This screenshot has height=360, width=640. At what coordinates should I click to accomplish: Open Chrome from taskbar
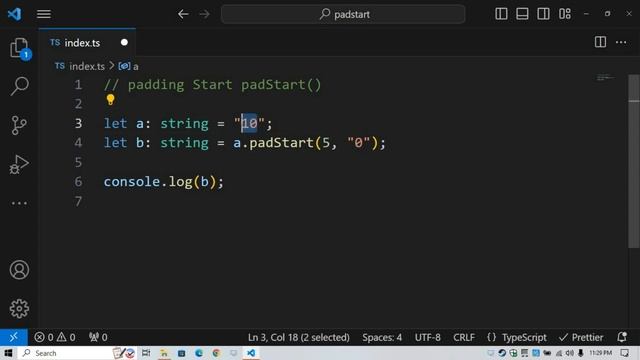click(216, 353)
